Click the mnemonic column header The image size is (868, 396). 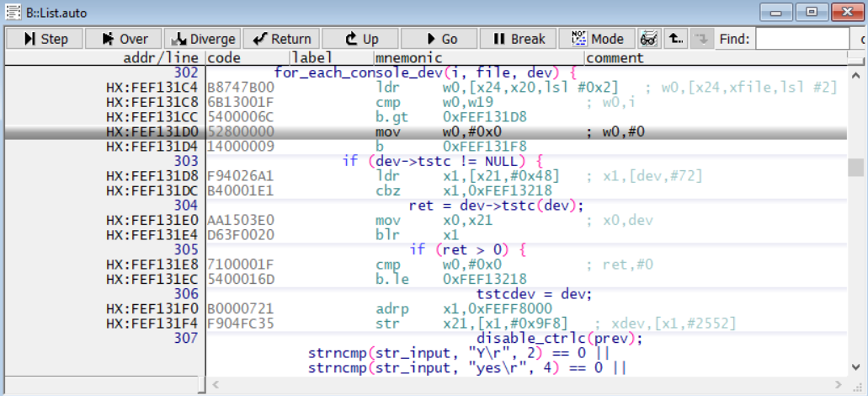tap(408, 57)
